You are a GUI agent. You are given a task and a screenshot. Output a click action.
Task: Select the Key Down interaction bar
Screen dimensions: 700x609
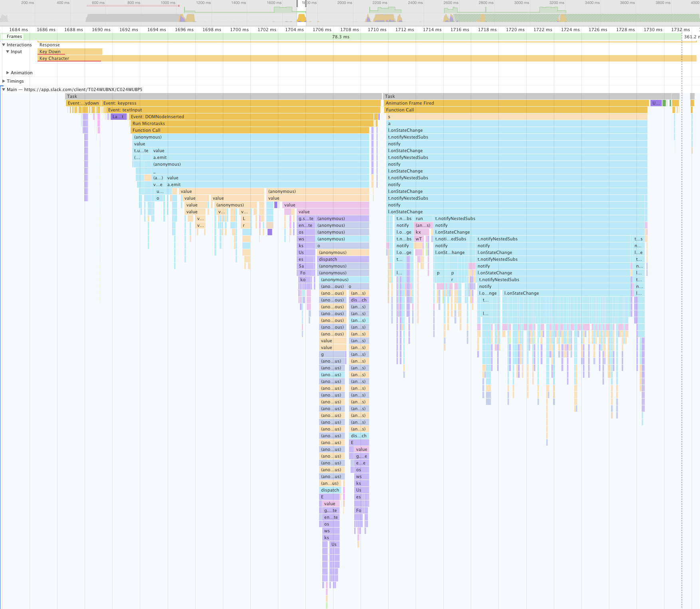(70, 52)
